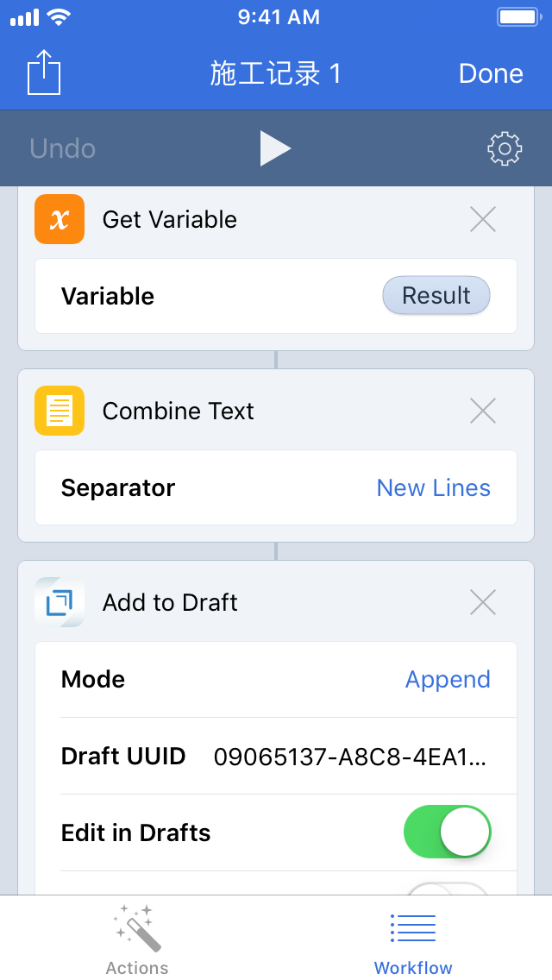Remove the Combine Text action
552x980 pixels.
(x=483, y=411)
